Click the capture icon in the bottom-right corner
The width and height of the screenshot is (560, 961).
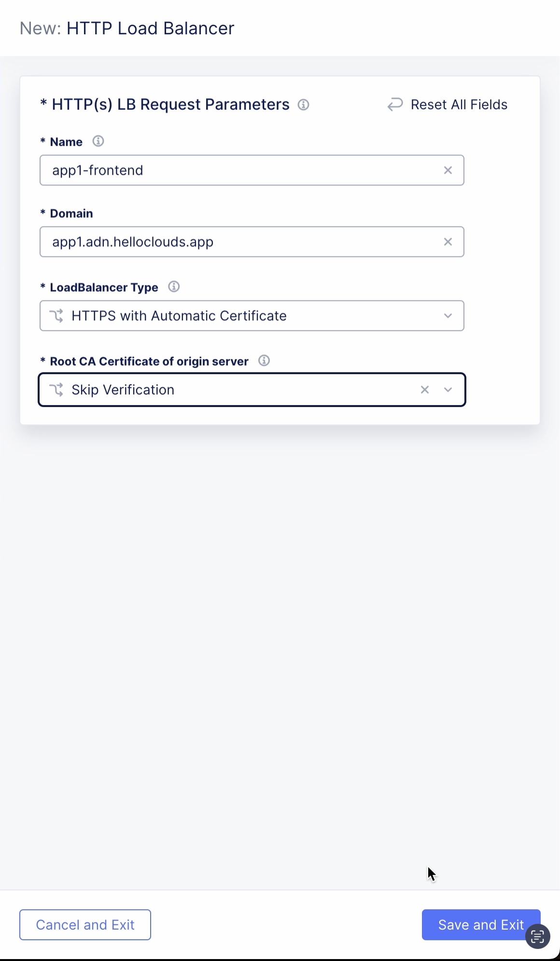coord(538,936)
